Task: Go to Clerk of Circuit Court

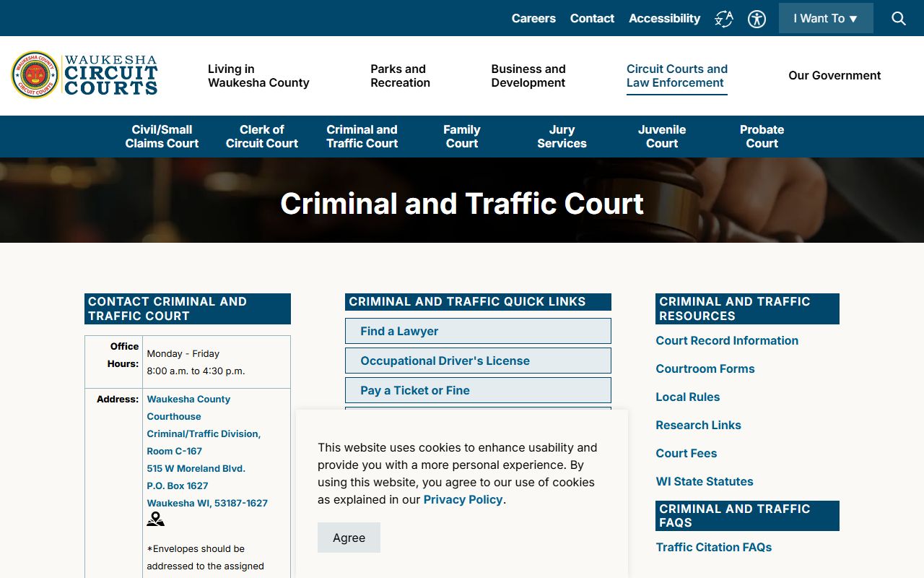Action: (262, 137)
